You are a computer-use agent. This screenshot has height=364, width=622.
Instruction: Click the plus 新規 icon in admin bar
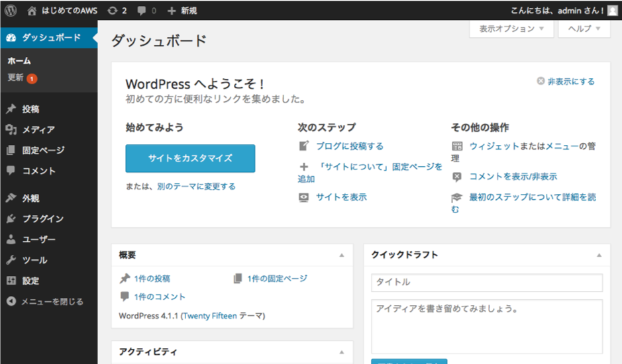click(x=172, y=11)
